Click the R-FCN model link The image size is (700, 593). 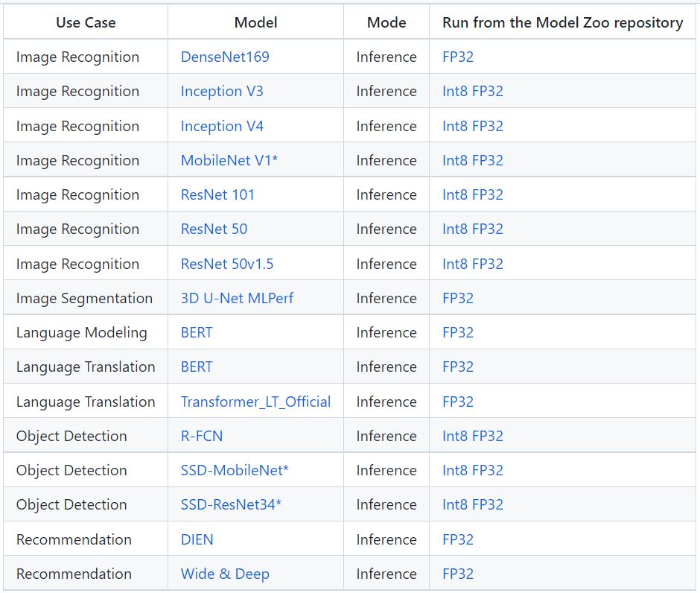202,436
